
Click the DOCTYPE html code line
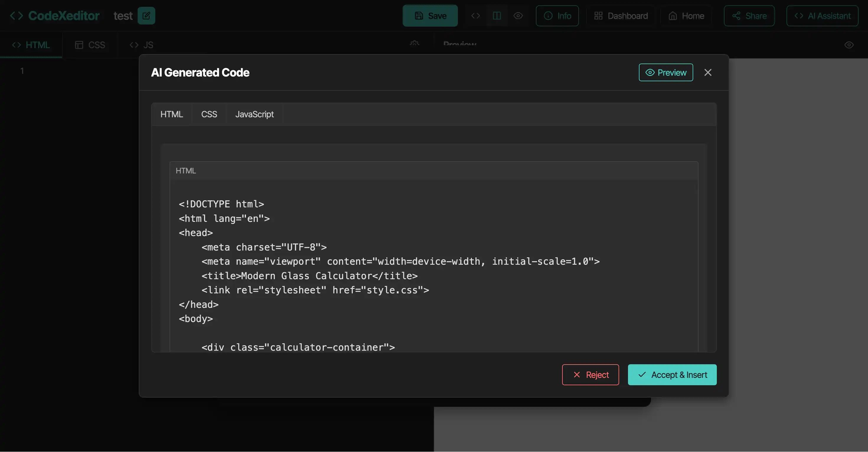pyautogui.click(x=221, y=204)
